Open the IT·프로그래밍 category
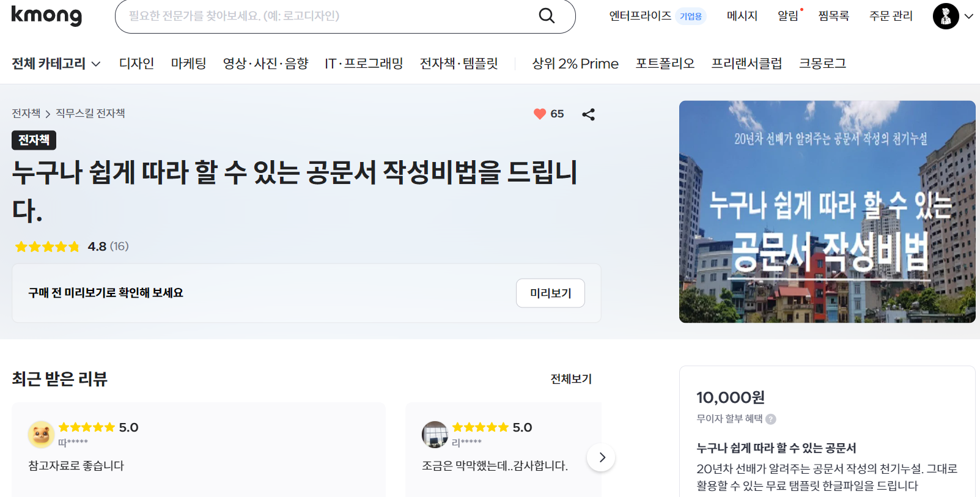The image size is (980, 497). pyautogui.click(x=364, y=64)
